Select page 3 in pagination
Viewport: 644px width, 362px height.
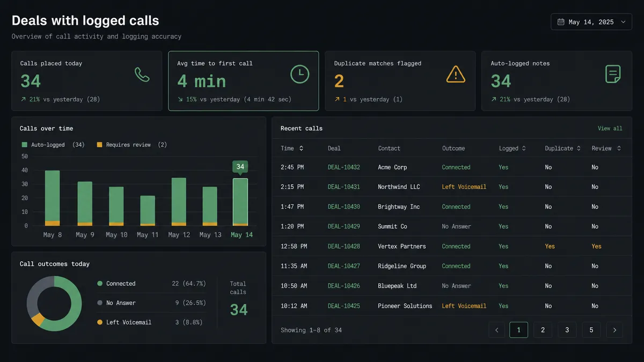567,330
